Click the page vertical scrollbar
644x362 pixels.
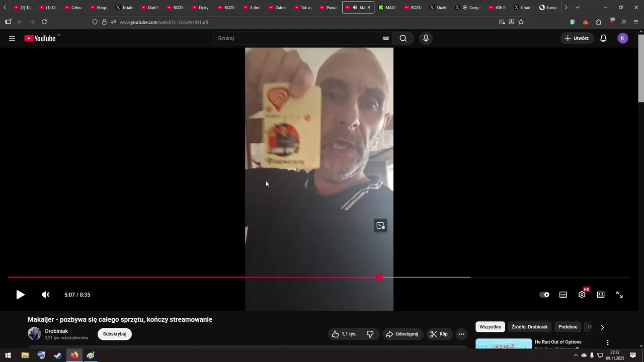point(640,68)
